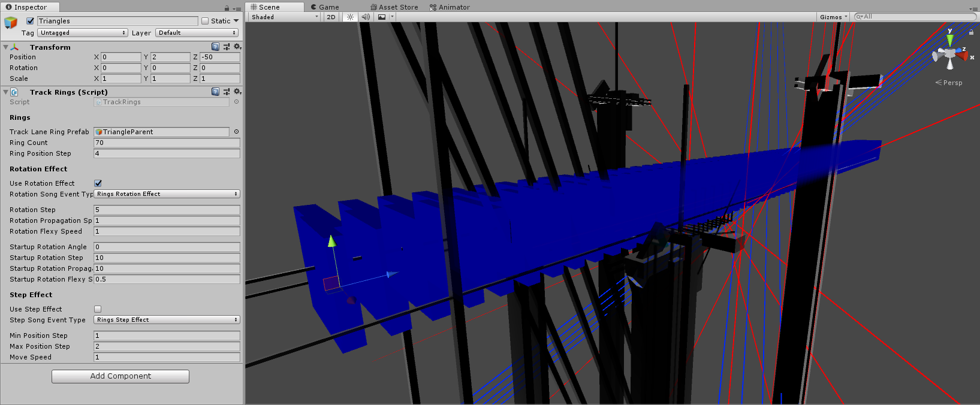Mark Triangles object as Static
Image resolution: width=980 pixels, height=405 pixels.
(205, 21)
